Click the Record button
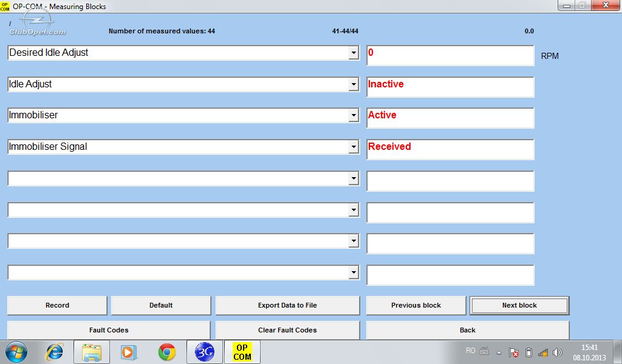The width and height of the screenshot is (622, 364). 57,305
